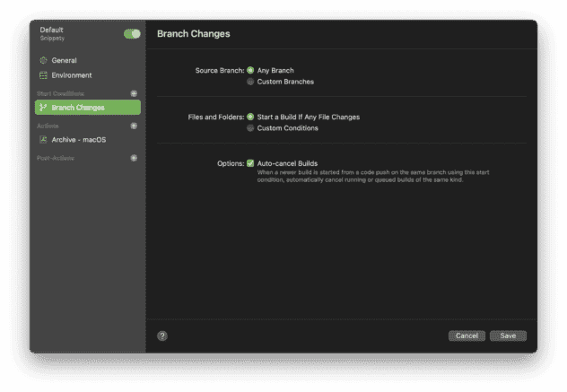Click the Archive - macOS action icon

point(43,140)
